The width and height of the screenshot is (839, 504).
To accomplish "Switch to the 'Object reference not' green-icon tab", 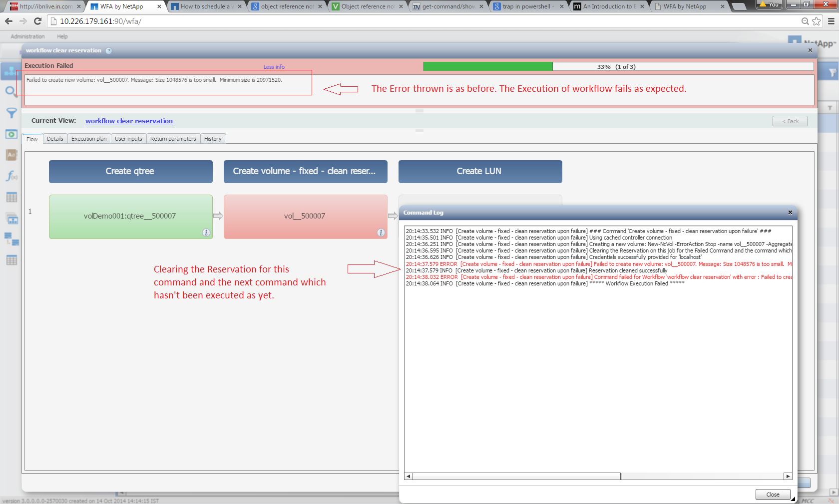I will [367, 6].
